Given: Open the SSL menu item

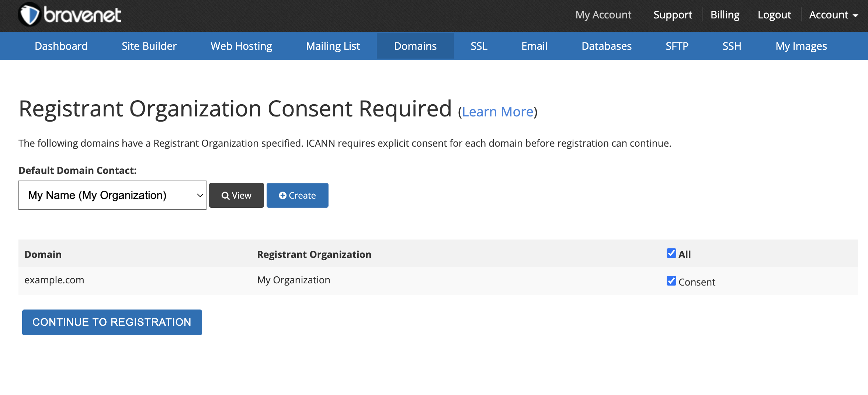Looking at the screenshot, I should 479,46.
